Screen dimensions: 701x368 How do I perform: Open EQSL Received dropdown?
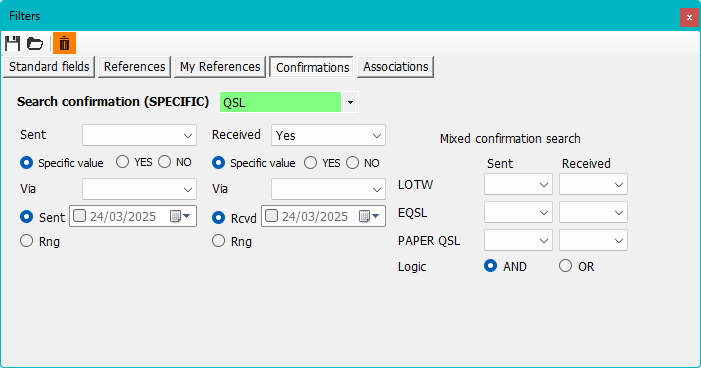click(593, 212)
